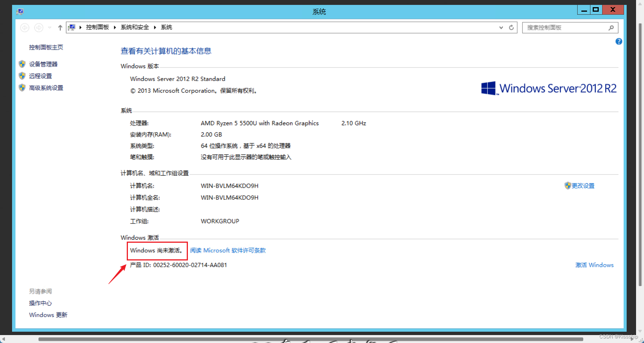Open 阅读 Microsoft 软件许可条款 link

coord(228,250)
